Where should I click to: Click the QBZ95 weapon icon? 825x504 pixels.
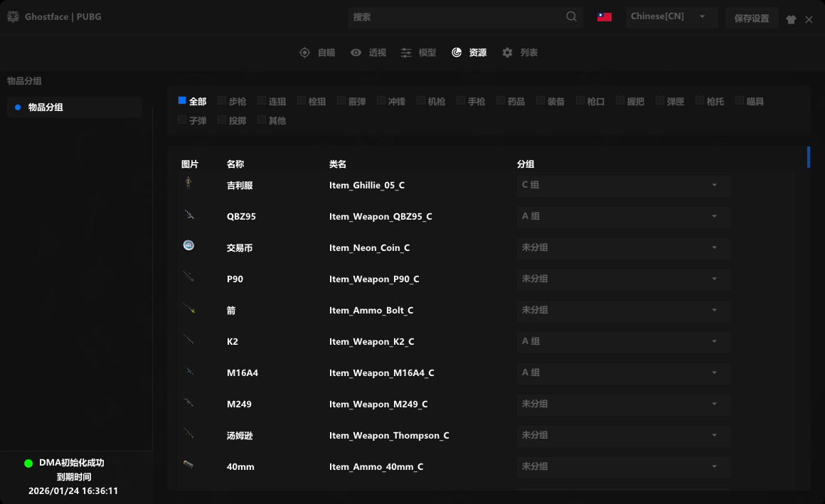point(188,215)
